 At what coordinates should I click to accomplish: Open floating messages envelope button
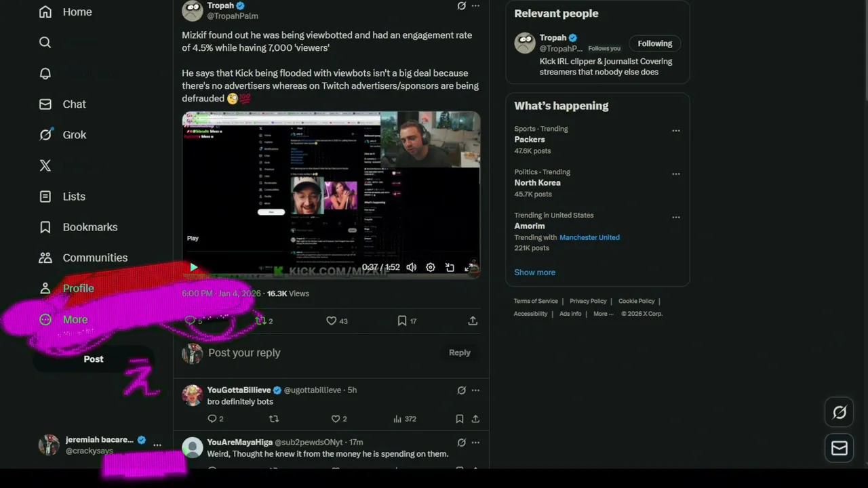tap(840, 448)
